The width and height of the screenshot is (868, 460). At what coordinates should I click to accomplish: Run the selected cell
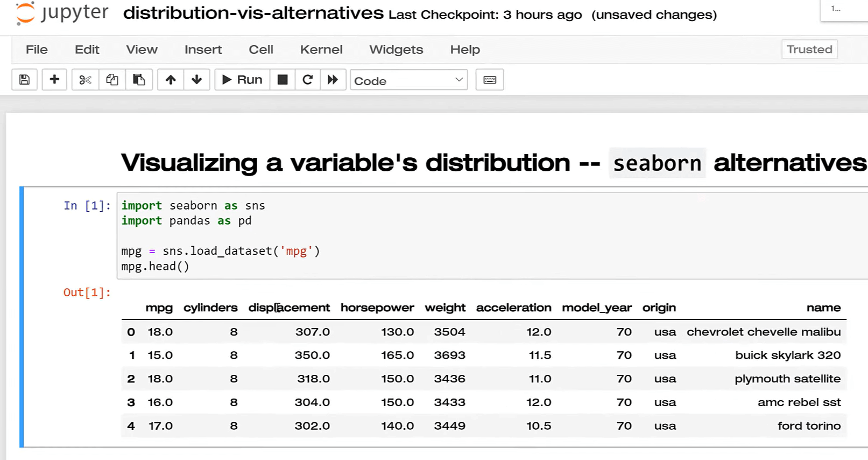click(x=242, y=80)
